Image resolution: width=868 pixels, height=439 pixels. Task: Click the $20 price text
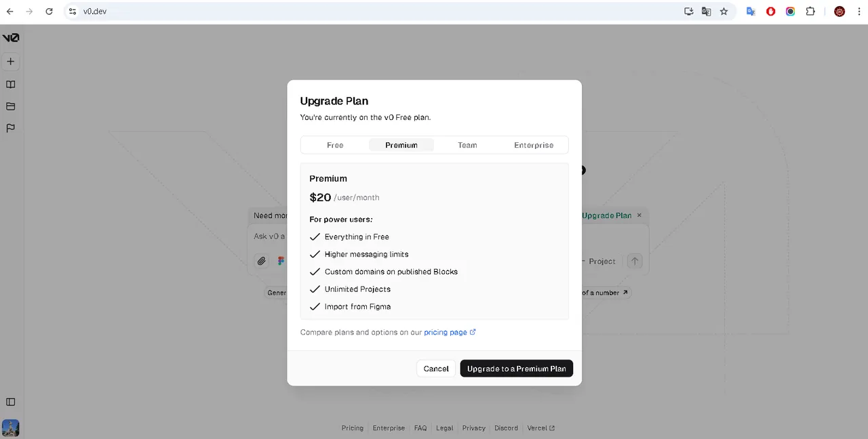point(320,197)
